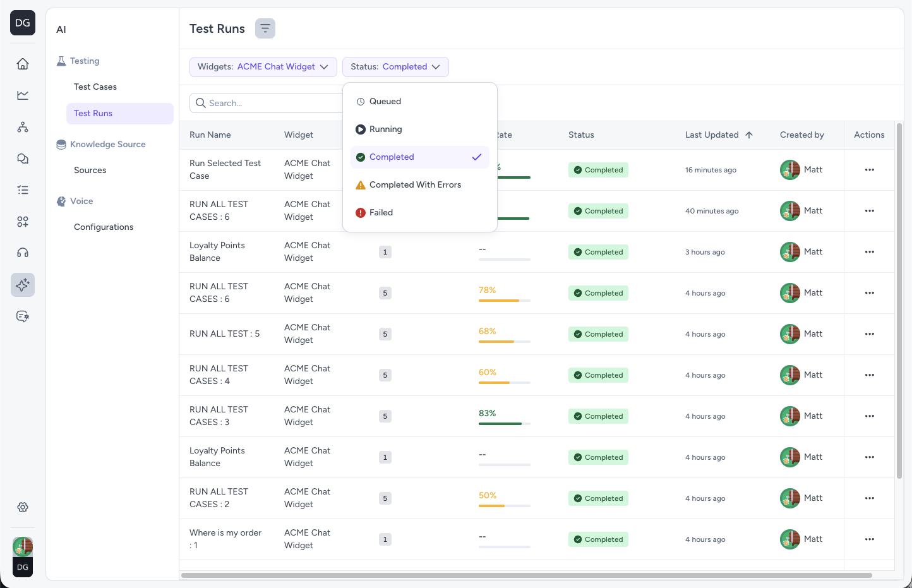This screenshot has height=588, width=912.
Task: Sort by Run Name column header
Action: [210, 135]
